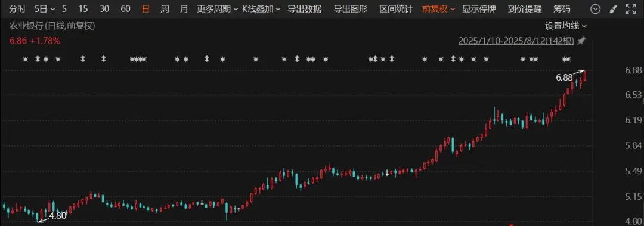The height and width of the screenshot is (226, 644).
Task: Select the 30-minute K-line period
Action: click(104, 8)
